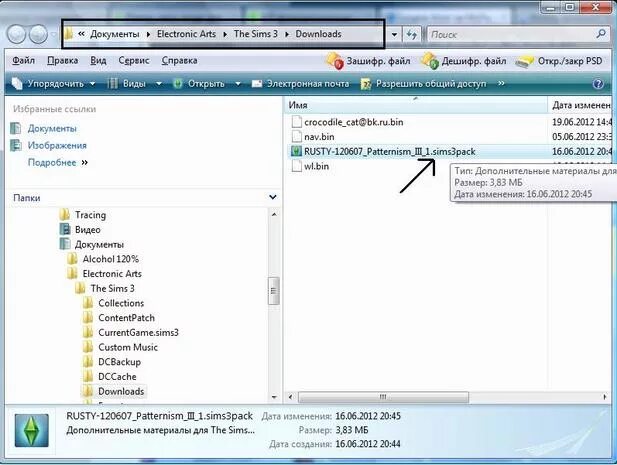Click Электронная почта toolbar button
This screenshot has width=617, height=465.
coord(300,84)
